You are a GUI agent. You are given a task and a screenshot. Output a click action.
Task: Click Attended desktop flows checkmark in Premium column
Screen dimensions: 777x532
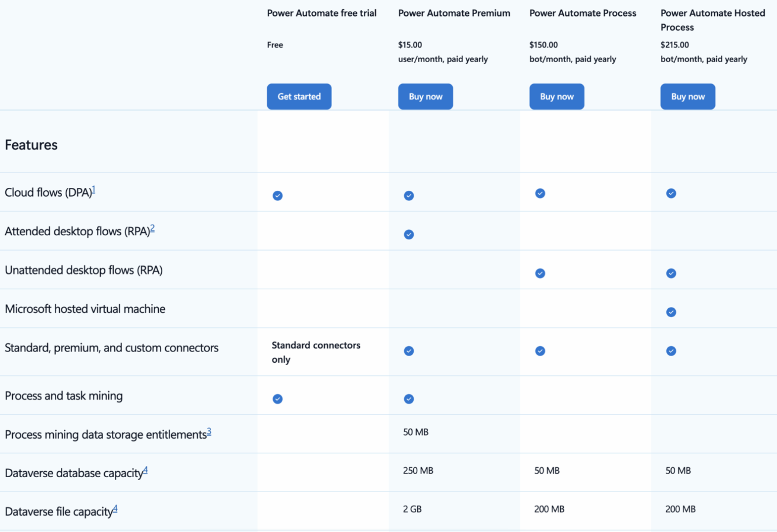[409, 235]
